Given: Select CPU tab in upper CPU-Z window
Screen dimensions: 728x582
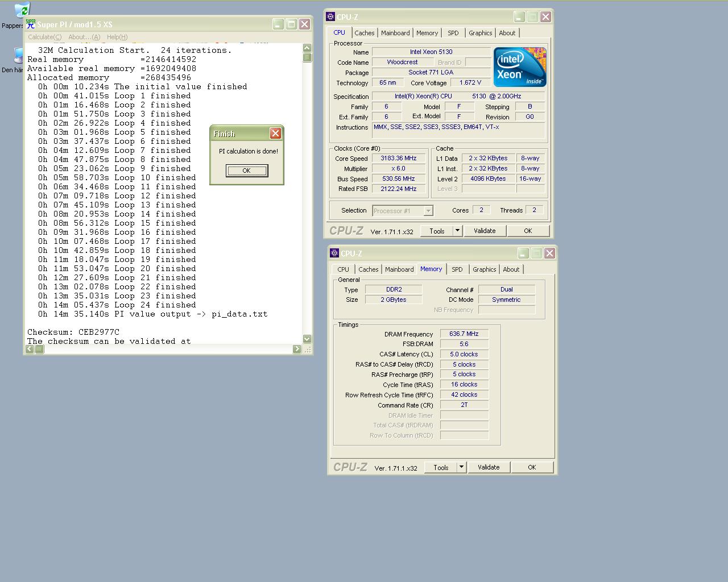Looking at the screenshot, I should click(340, 32).
